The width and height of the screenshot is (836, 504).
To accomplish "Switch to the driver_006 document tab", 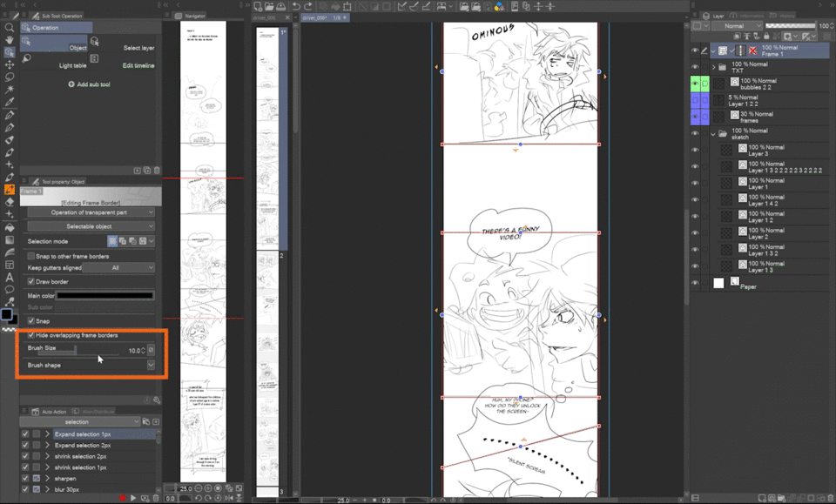I will click(x=267, y=17).
